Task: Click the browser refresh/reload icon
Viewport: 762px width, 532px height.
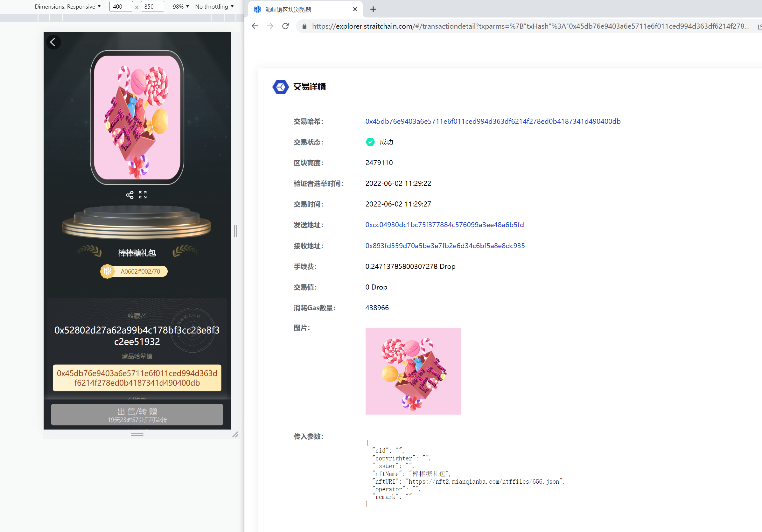Action: point(286,26)
